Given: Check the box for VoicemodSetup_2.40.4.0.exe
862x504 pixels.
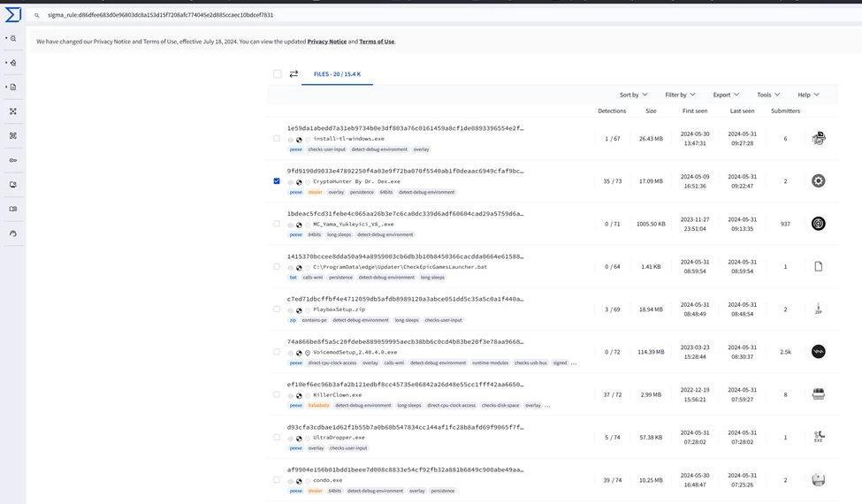Looking at the screenshot, I should coord(277,352).
